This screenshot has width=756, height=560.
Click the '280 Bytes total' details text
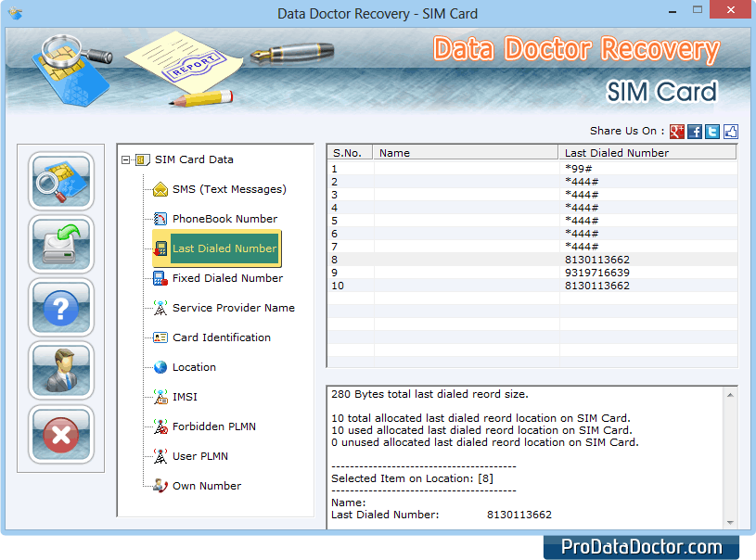(429, 394)
